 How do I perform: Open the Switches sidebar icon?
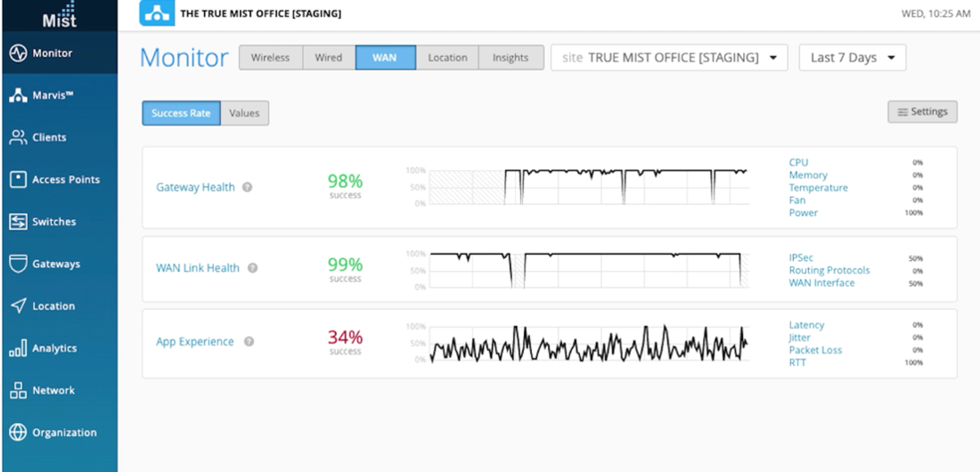click(18, 222)
